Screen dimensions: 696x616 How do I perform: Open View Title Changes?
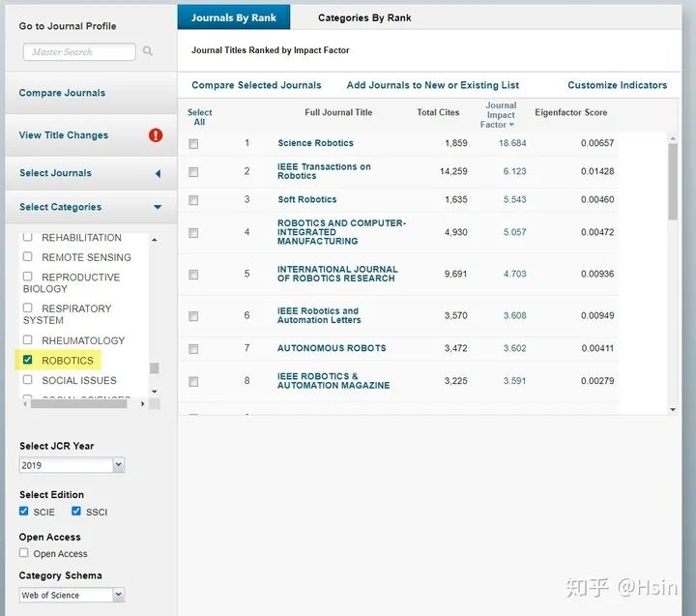coord(64,135)
